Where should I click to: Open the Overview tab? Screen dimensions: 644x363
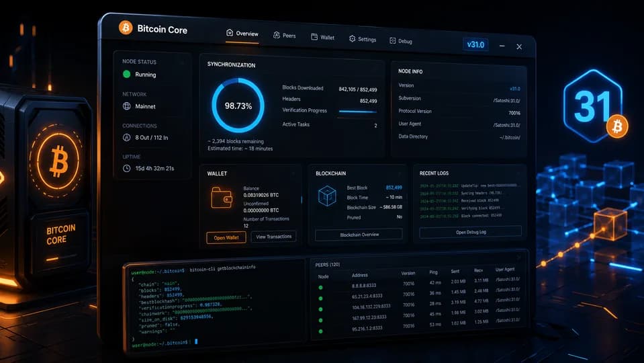click(x=242, y=34)
